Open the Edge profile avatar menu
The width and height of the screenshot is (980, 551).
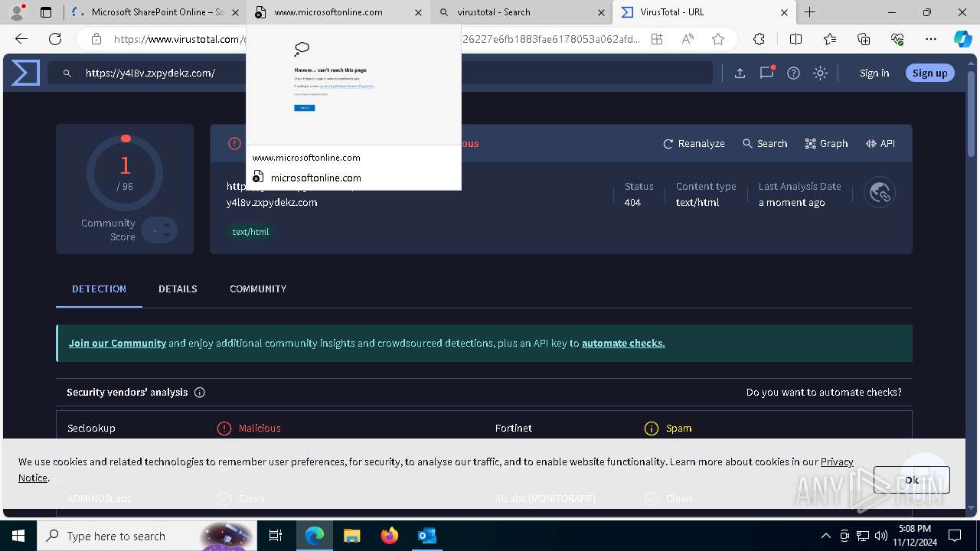[x=17, y=12]
